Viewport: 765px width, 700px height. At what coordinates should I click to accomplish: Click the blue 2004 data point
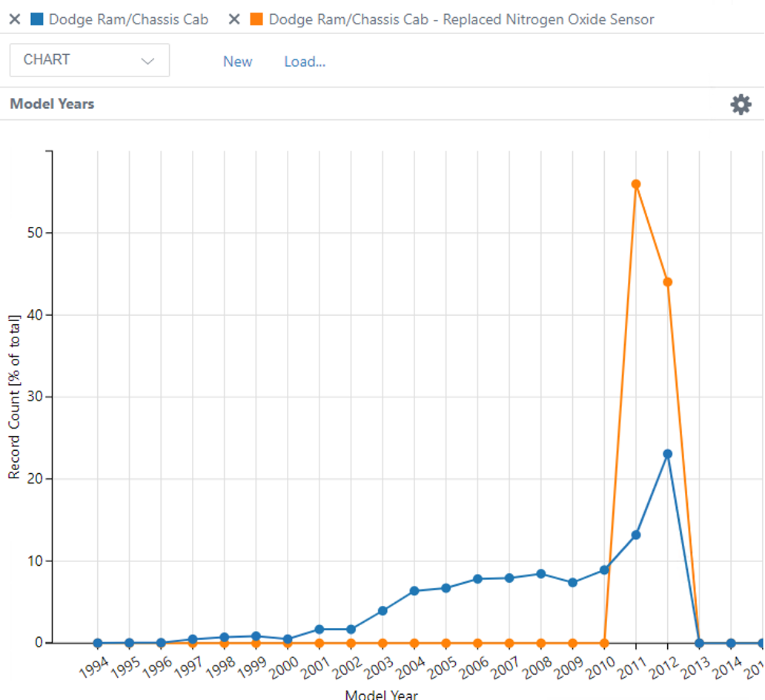[x=414, y=591]
